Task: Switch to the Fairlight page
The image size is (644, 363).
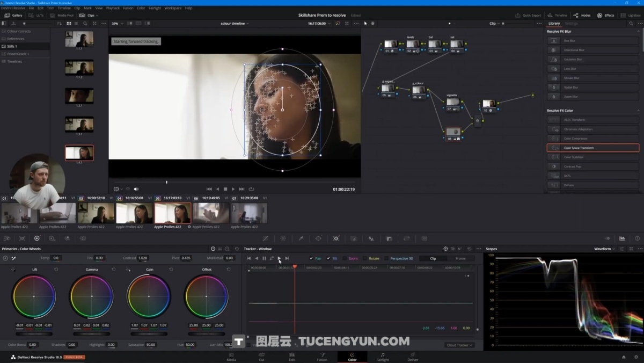Action: click(x=382, y=357)
